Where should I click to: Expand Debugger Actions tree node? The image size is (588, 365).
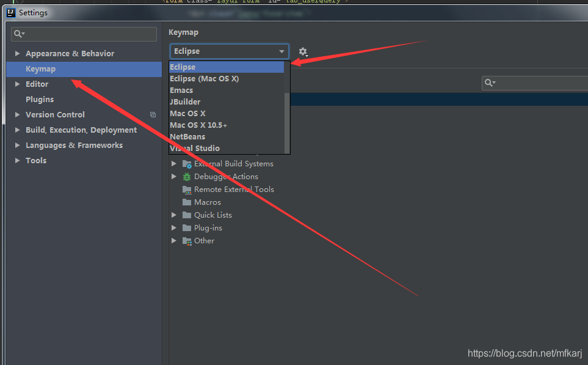point(173,177)
